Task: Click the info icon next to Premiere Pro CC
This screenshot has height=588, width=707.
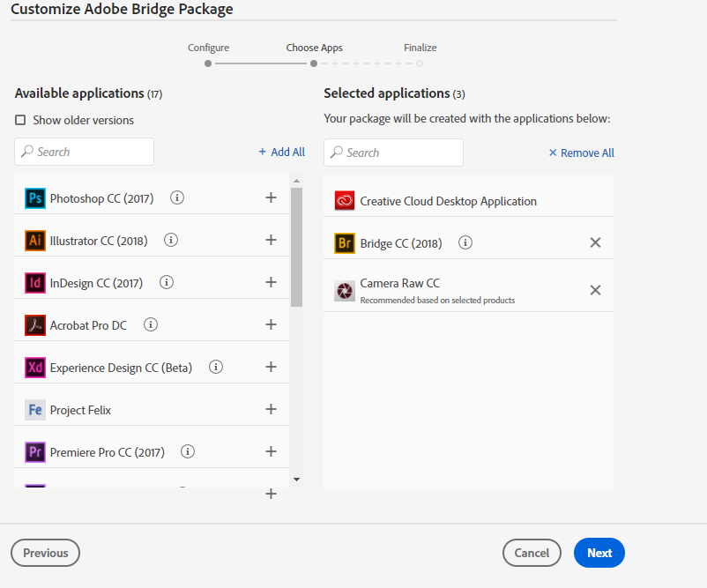Action: click(x=187, y=451)
